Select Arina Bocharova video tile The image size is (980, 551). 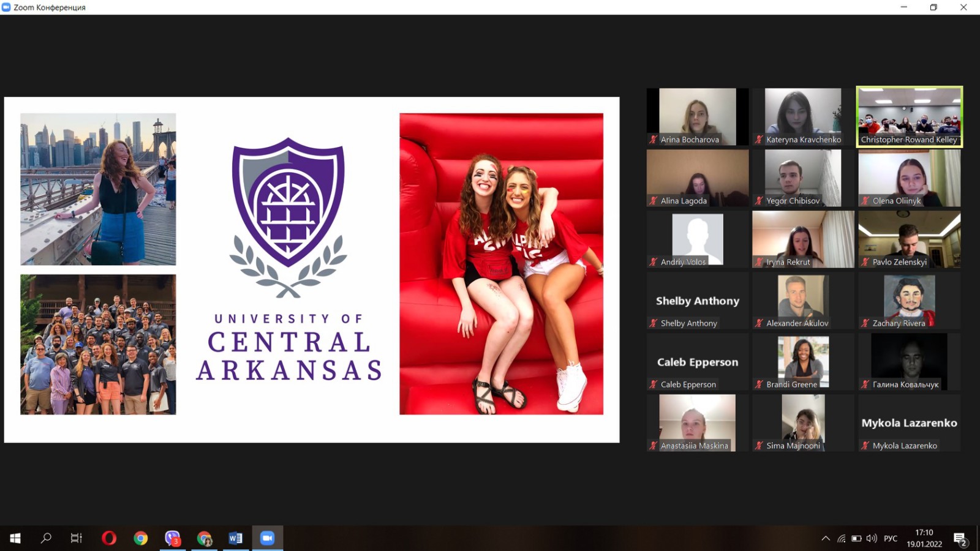click(698, 117)
